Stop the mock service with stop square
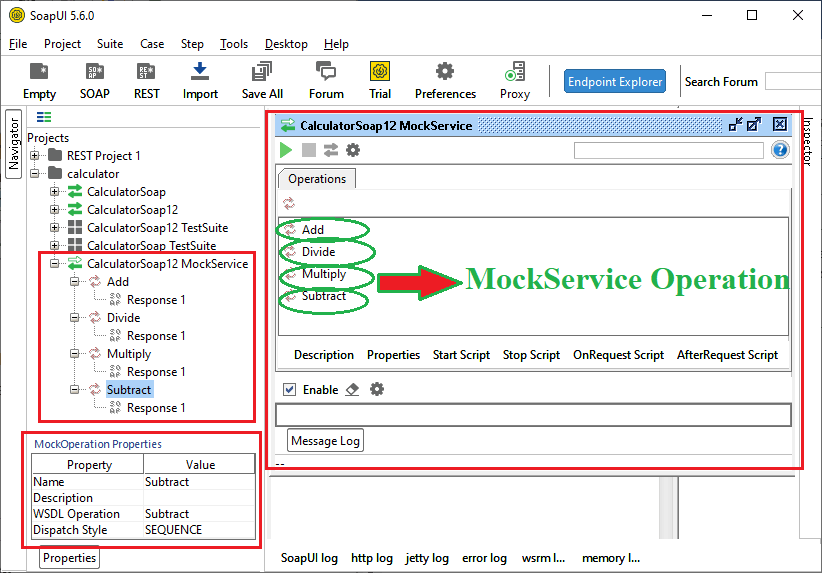 [309, 150]
